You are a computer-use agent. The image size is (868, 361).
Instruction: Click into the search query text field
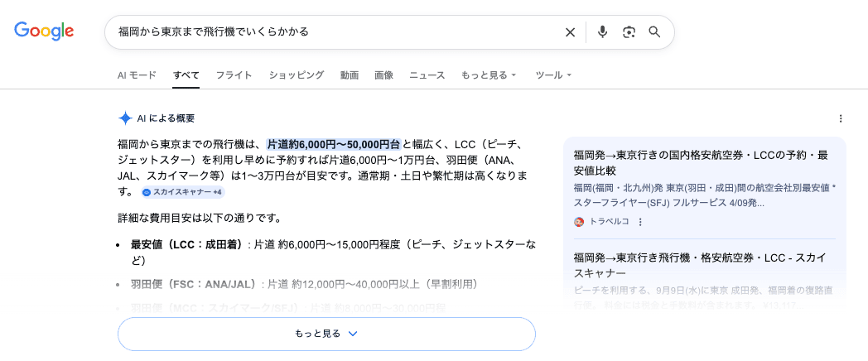(x=331, y=32)
